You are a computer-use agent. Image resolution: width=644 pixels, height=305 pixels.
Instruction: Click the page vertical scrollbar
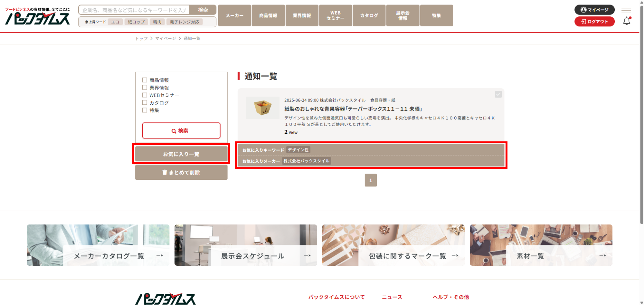coord(642,114)
